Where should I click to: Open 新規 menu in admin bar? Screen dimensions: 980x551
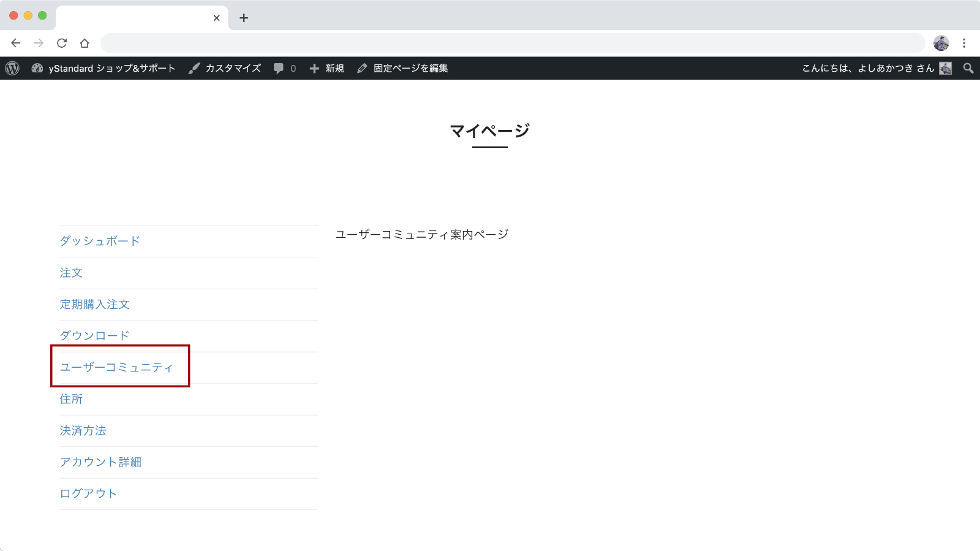click(327, 68)
